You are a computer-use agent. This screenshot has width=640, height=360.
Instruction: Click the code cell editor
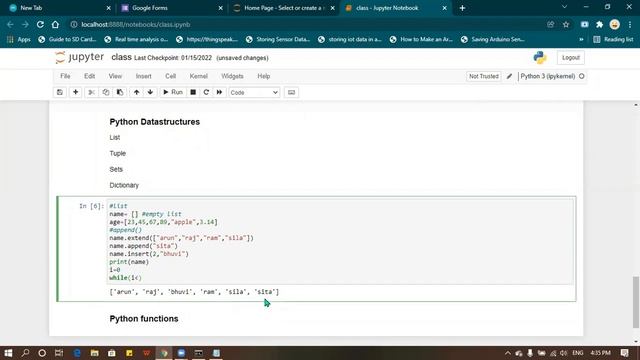click(340, 242)
